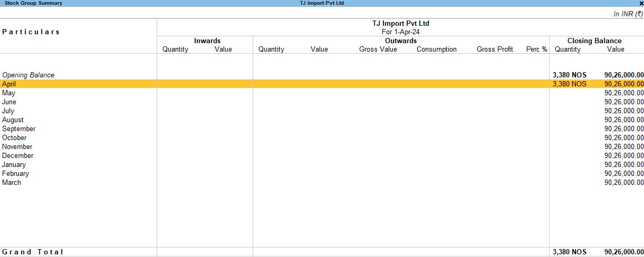The width and height of the screenshot is (644, 257).
Task: Click the Closing Balance Quantity sub-header
Action: coord(568,49)
